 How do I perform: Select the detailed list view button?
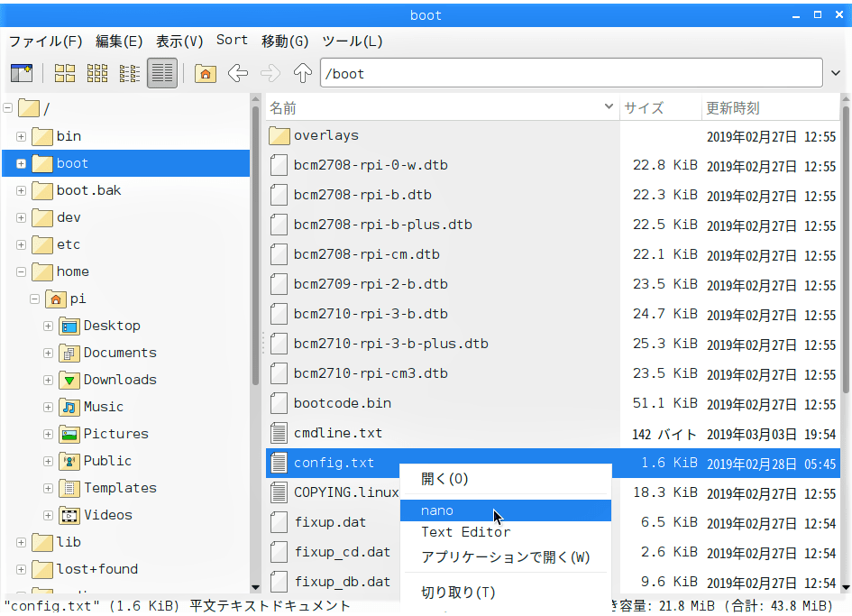162,73
